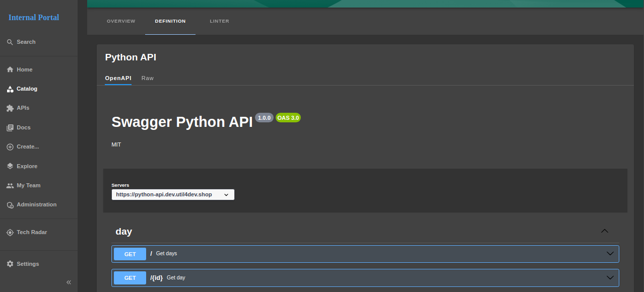Click the Search magnifier icon in sidebar
The image size is (644, 292).
coord(10,42)
